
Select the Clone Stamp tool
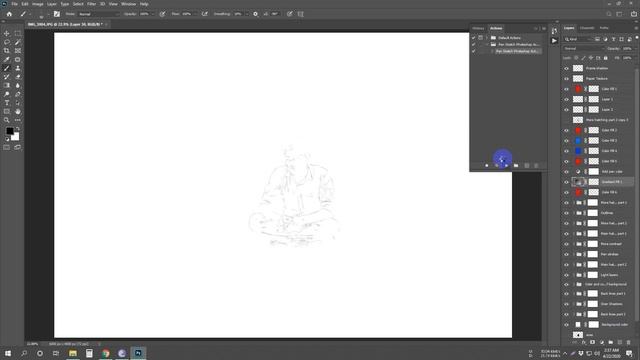[18, 68]
